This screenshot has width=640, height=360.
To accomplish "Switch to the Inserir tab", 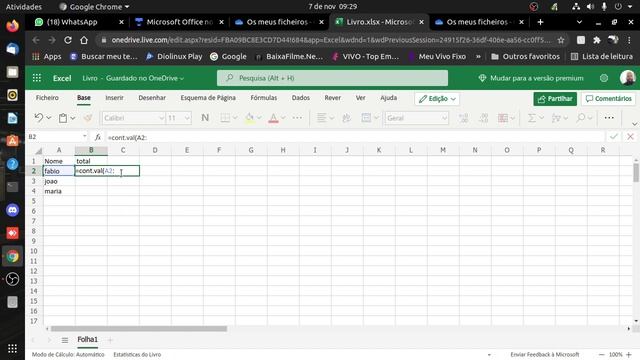I will 114,98.
